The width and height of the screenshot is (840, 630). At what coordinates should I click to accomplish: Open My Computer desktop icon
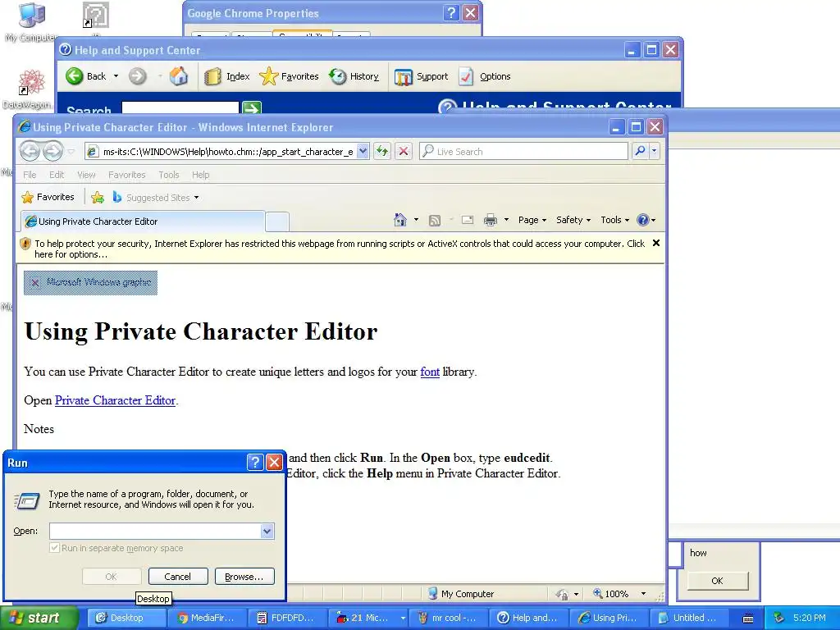(32, 22)
